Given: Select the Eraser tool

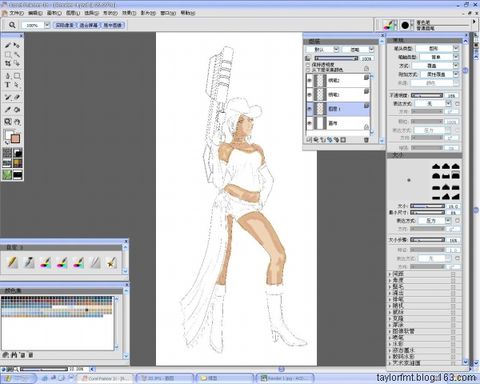Looking at the screenshot, I should 17,97.
